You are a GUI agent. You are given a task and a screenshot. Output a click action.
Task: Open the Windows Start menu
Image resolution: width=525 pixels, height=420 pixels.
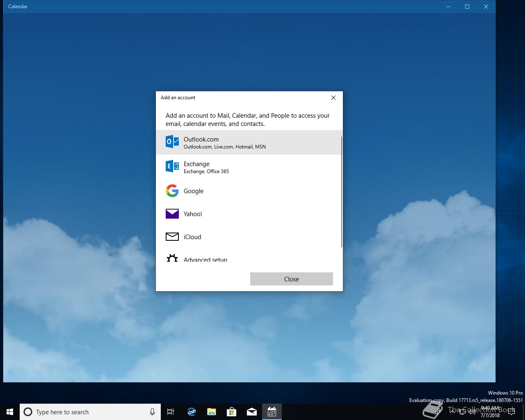pyautogui.click(x=10, y=412)
